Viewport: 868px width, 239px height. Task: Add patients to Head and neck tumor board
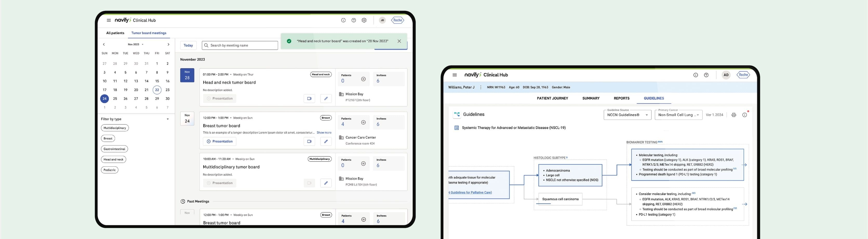(363, 79)
